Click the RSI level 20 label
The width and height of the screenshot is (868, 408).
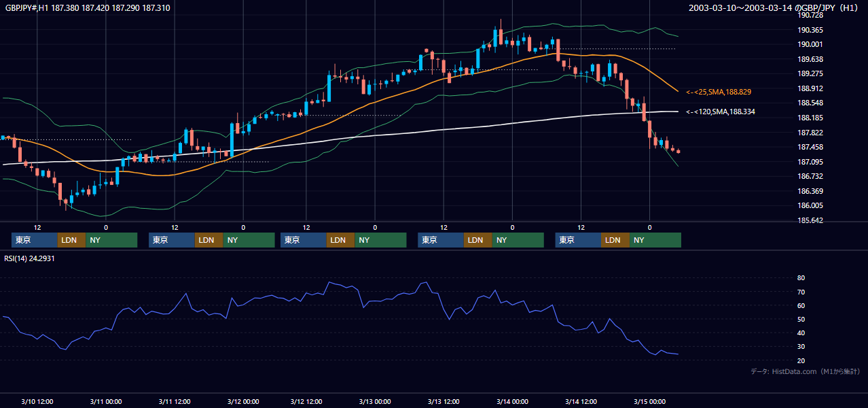tap(801, 360)
